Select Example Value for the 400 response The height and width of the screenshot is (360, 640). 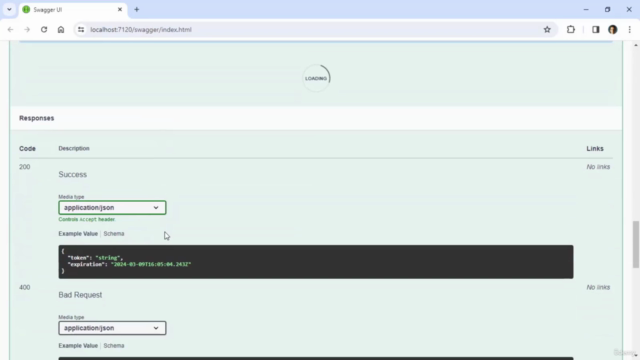coord(78,345)
